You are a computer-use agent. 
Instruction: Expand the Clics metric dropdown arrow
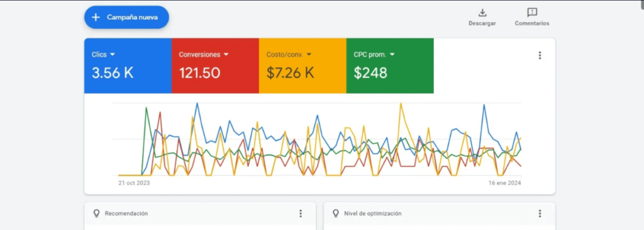click(113, 55)
